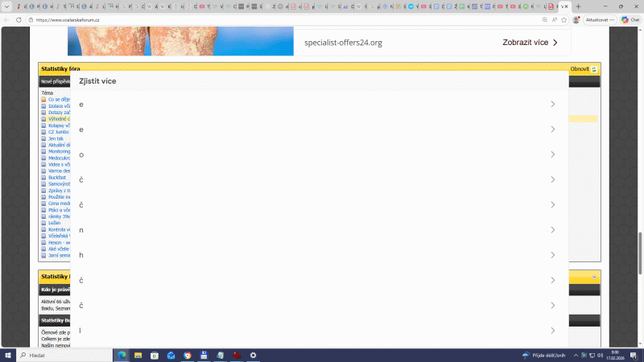Expand the 'n' row chevron
Image resolution: width=644 pixels, height=362 pixels.
tap(553, 230)
